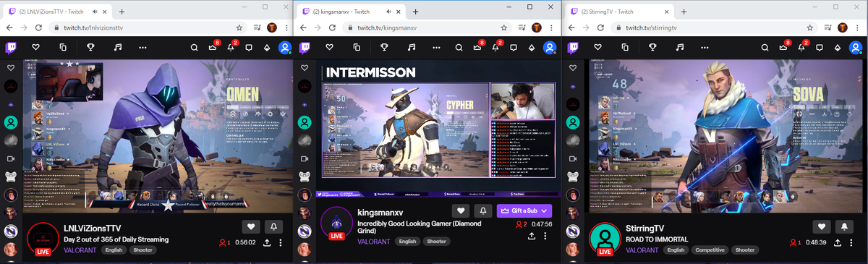Open LNLViZionsTTV stream options menu

pyautogui.click(x=281, y=242)
